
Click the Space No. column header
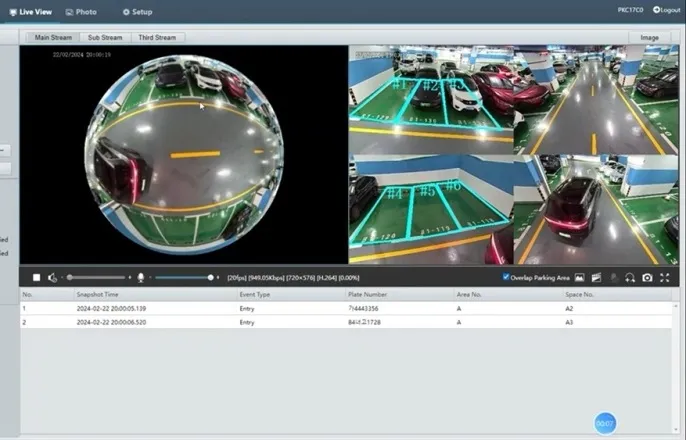[579, 294]
